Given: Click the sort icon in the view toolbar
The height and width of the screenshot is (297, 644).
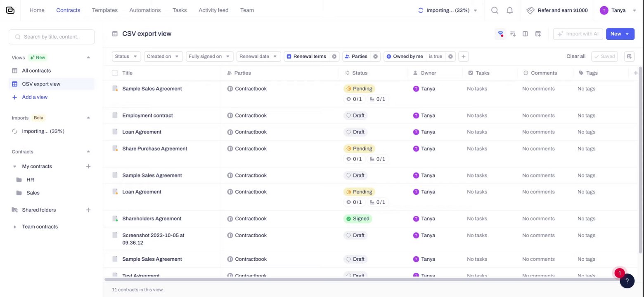Looking at the screenshot, I should coord(513,34).
